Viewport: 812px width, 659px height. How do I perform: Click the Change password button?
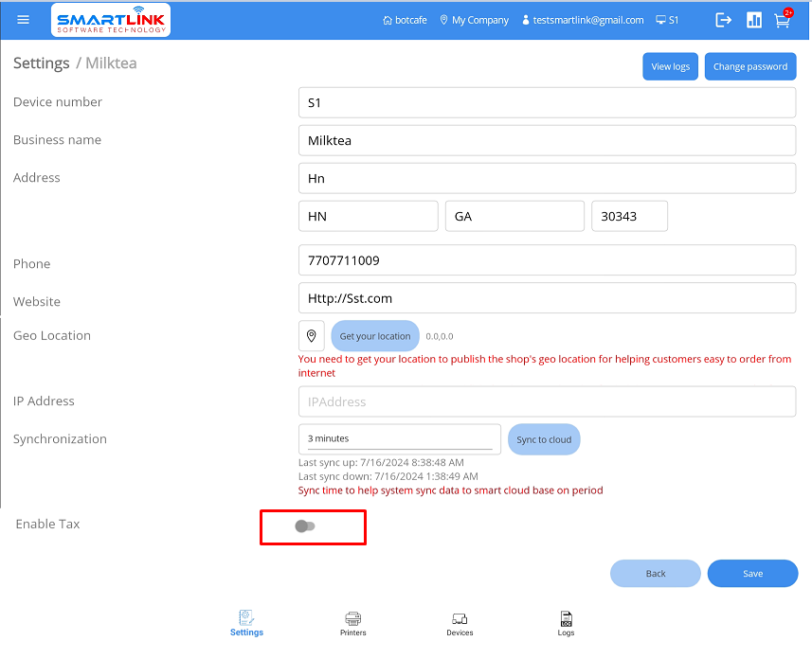tap(750, 67)
